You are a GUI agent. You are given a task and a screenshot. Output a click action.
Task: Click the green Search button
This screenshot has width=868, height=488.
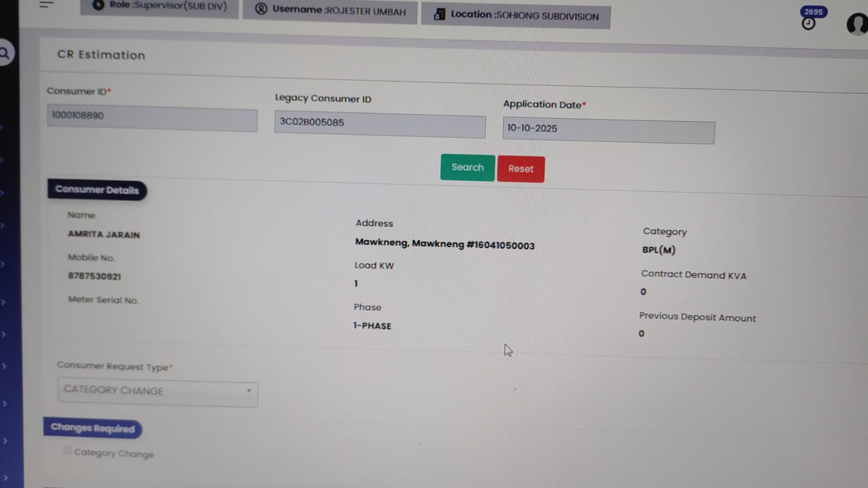pyautogui.click(x=467, y=167)
